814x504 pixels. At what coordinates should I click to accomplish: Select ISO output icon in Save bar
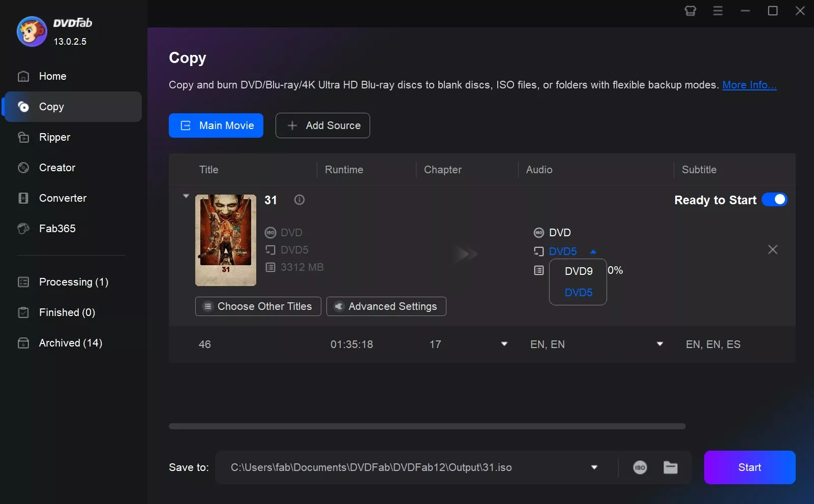640,467
